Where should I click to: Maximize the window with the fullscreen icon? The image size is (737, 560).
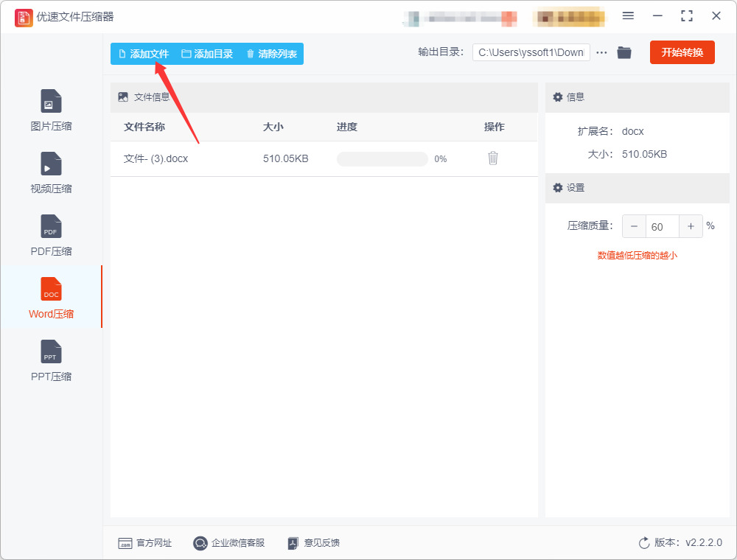pyautogui.click(x=687, y=16)
